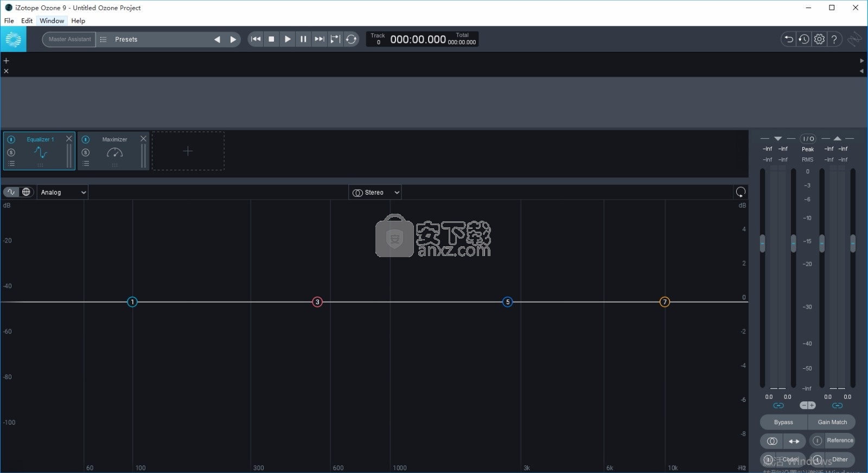
Task: Click the Master Assistant button
Action: [69, 39]
